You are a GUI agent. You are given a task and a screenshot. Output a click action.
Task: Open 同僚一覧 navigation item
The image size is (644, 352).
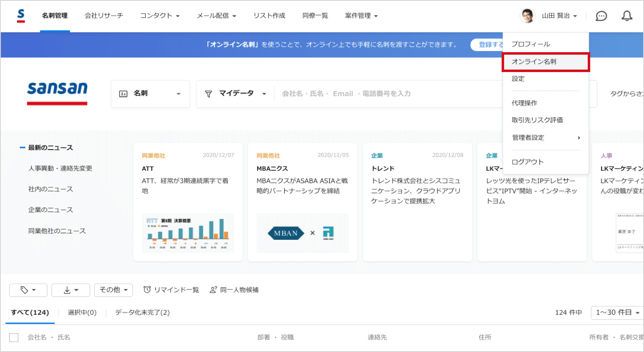point(315,16)
